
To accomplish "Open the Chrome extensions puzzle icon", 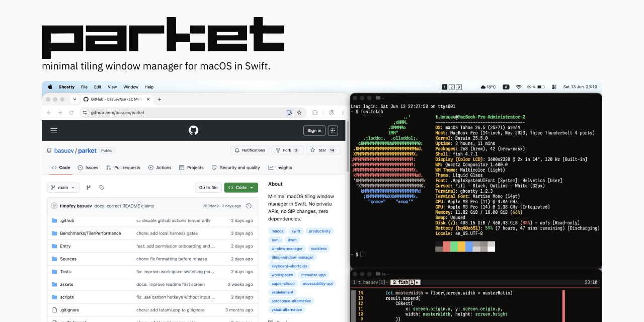I will coord(315,113).
